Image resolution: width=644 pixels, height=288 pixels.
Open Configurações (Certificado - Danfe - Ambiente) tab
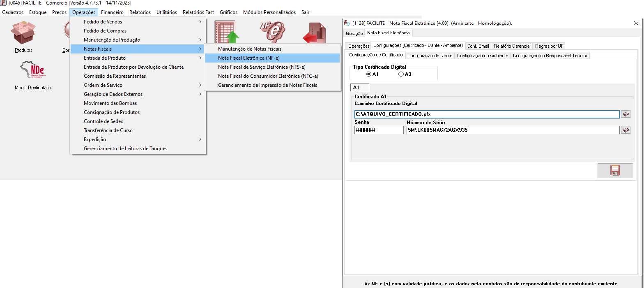point(418,45)
